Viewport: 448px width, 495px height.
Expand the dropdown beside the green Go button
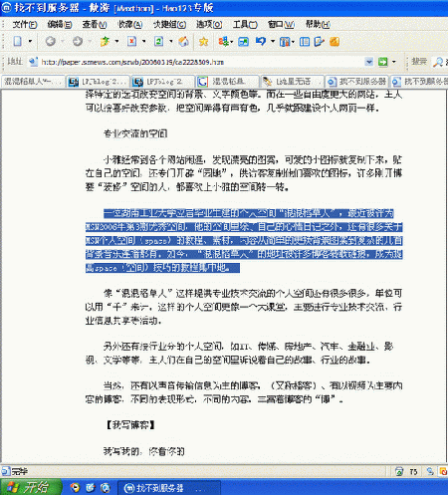[x=394, y=62]
